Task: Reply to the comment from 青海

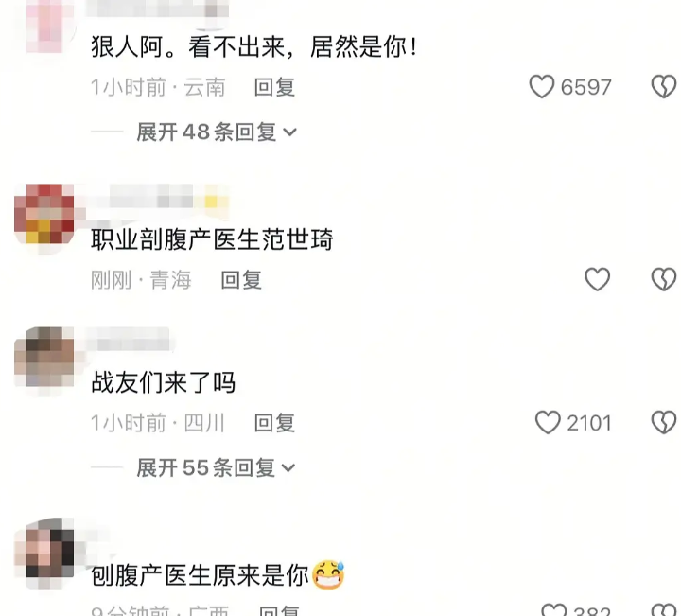Action: 241,280
